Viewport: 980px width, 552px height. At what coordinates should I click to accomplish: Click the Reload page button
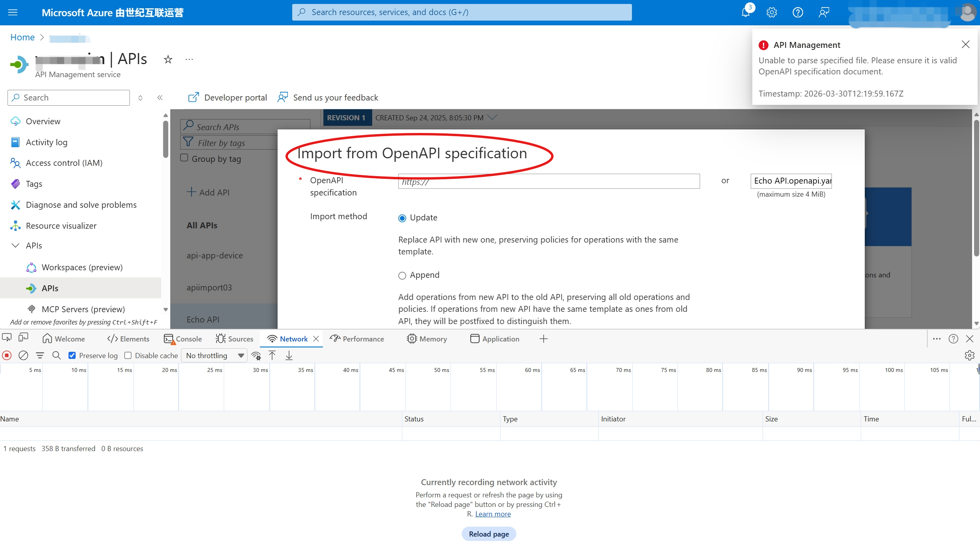(x=489, y=534)
